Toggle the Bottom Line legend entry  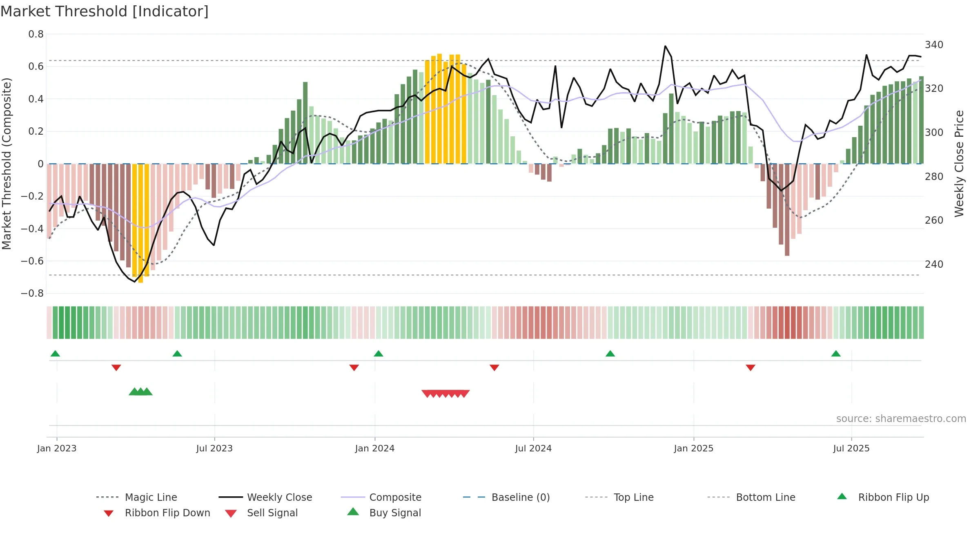coord(751,497)
